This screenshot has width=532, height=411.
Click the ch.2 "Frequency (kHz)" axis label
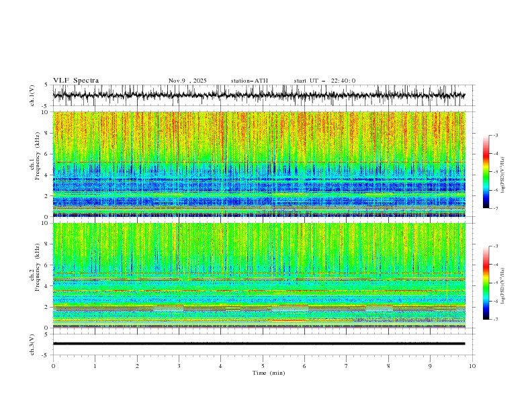coord(37,267)
